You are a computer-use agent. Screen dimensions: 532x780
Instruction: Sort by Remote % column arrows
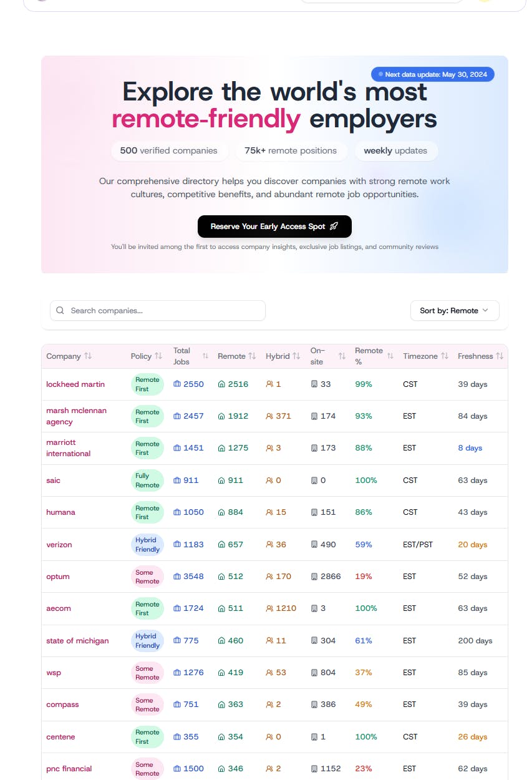390,356
